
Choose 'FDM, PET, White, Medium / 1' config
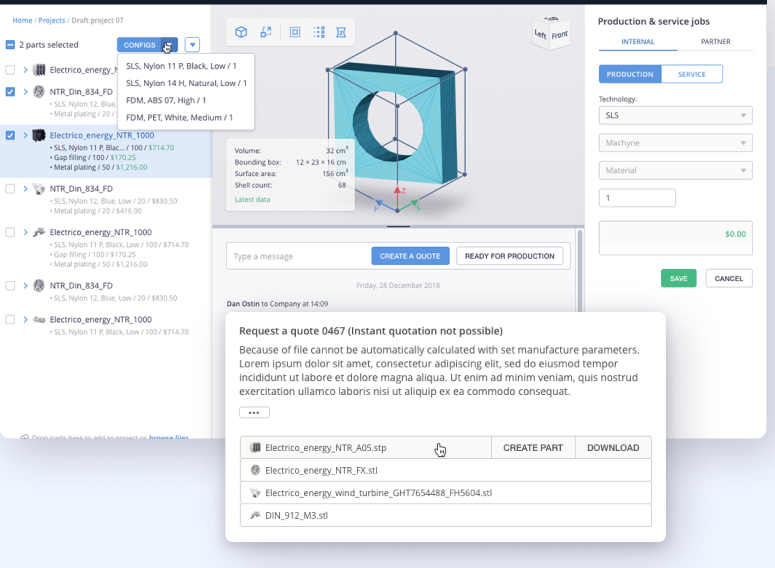tap(179, 118)
